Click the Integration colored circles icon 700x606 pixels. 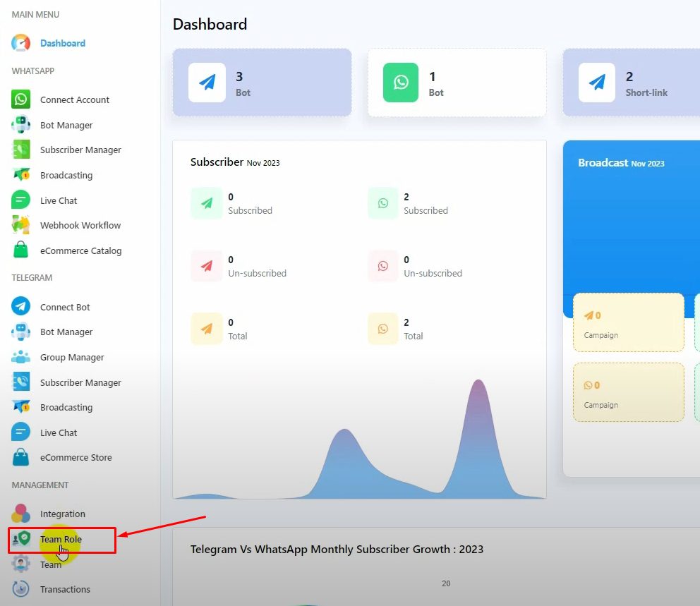pos(21,514)
